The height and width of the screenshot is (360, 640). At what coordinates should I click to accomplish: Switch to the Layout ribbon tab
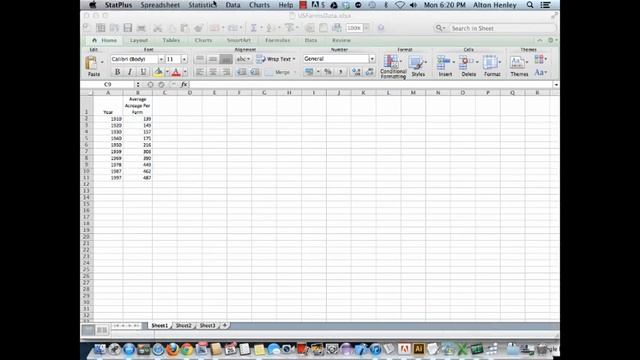coord(139,40)
